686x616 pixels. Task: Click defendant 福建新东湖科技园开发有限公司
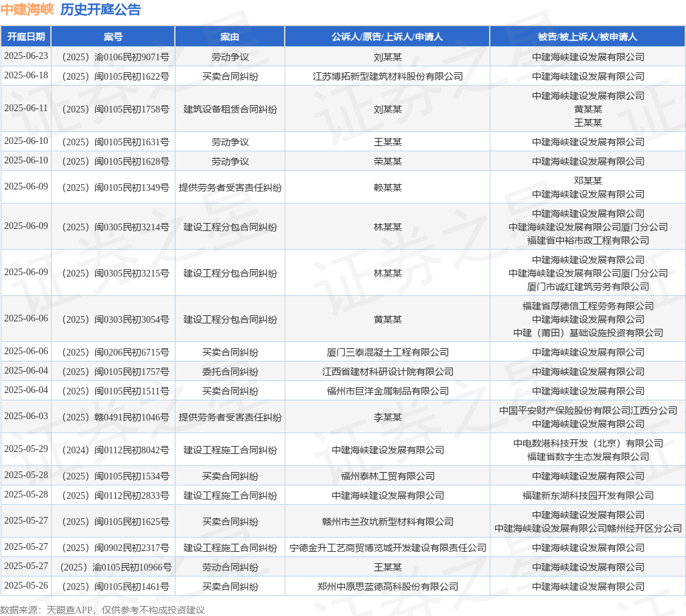(588, 495)
